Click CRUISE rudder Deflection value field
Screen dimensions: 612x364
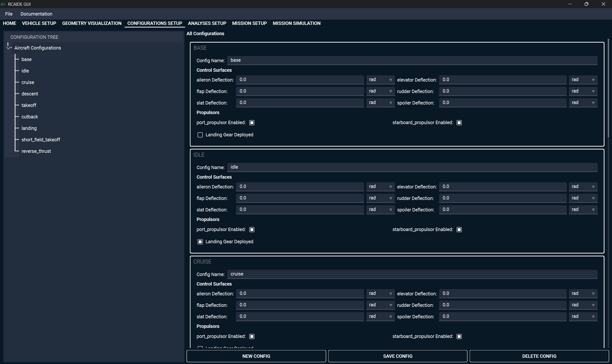point(503,305)
